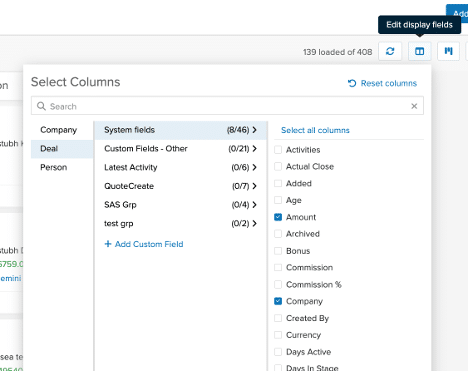This screenshot has width=468, height=371.
Task: Check the Commission % checkbox
Action: coord(278,284)
